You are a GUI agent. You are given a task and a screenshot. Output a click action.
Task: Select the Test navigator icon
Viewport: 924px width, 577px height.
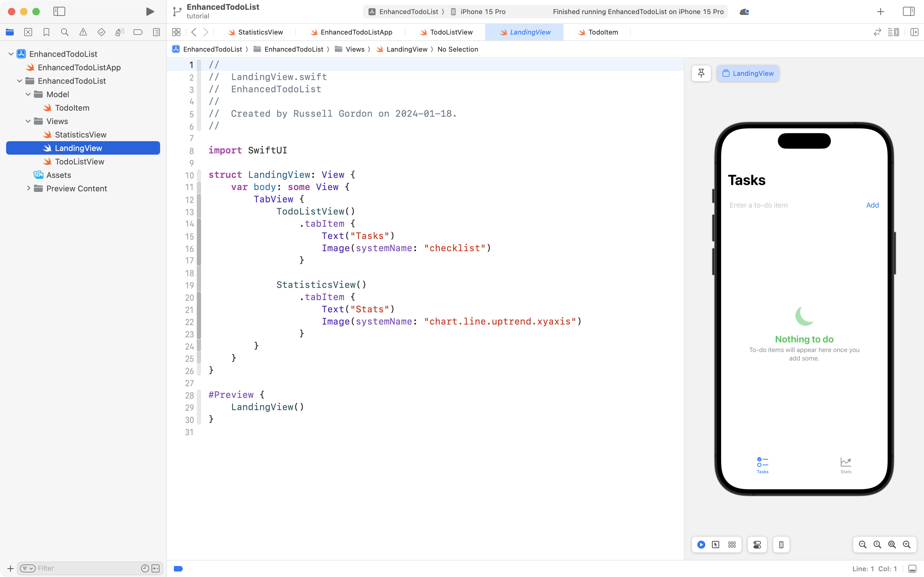pos(101,32)
